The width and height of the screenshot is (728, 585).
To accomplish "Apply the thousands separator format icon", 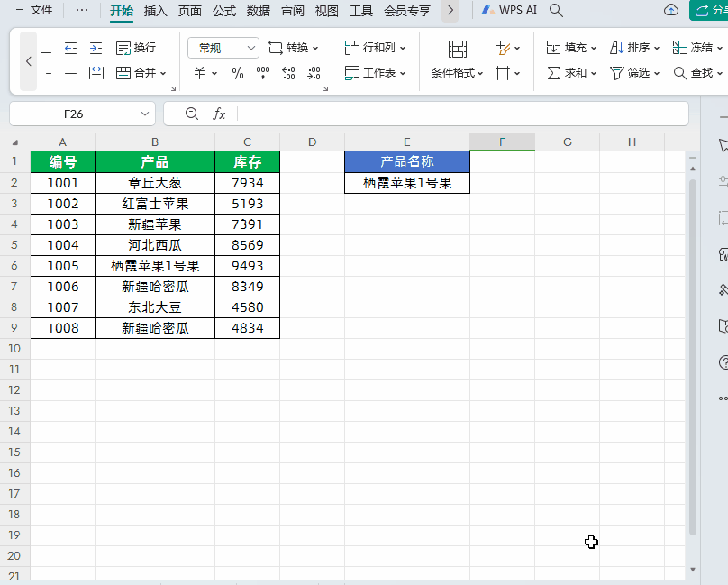I will click(263, 73).
